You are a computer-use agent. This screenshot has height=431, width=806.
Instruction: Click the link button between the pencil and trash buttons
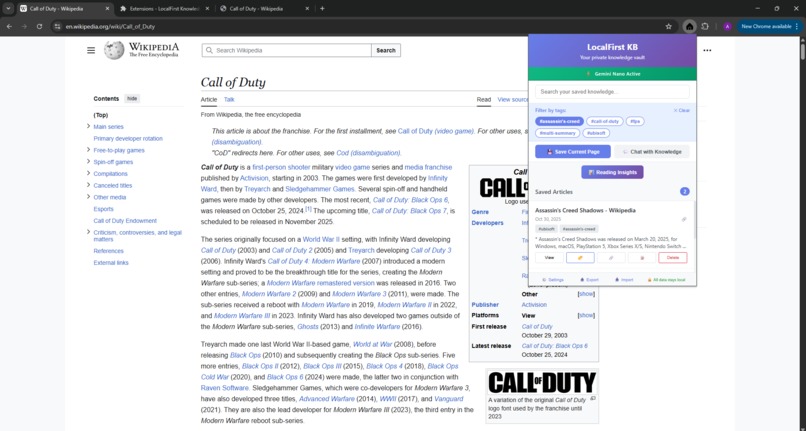[611, 258]
